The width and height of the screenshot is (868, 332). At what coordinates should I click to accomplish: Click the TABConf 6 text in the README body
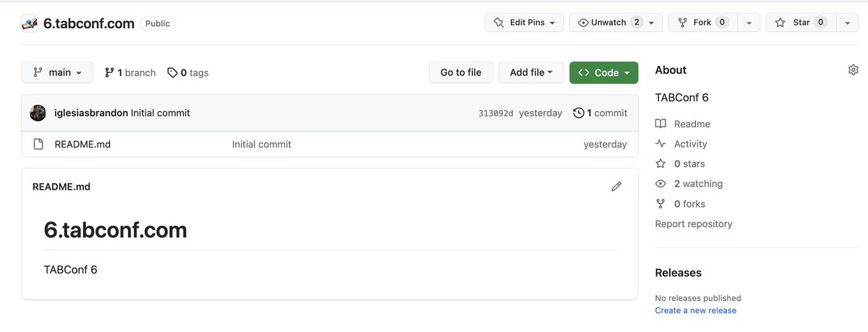point(70,270)
